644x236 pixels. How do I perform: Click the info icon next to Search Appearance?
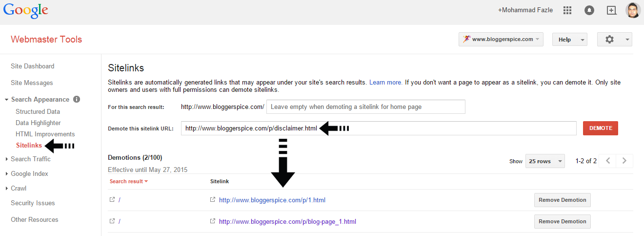(x=77, y=99)
